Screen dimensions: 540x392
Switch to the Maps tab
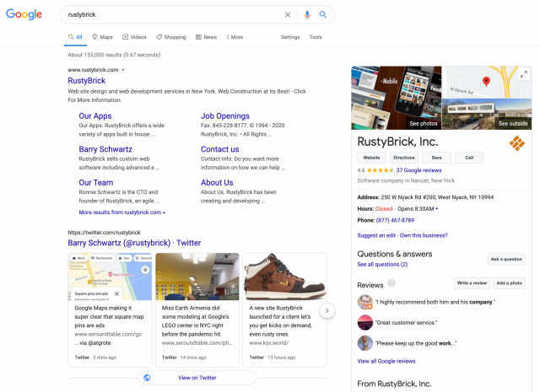click(103, 37)
